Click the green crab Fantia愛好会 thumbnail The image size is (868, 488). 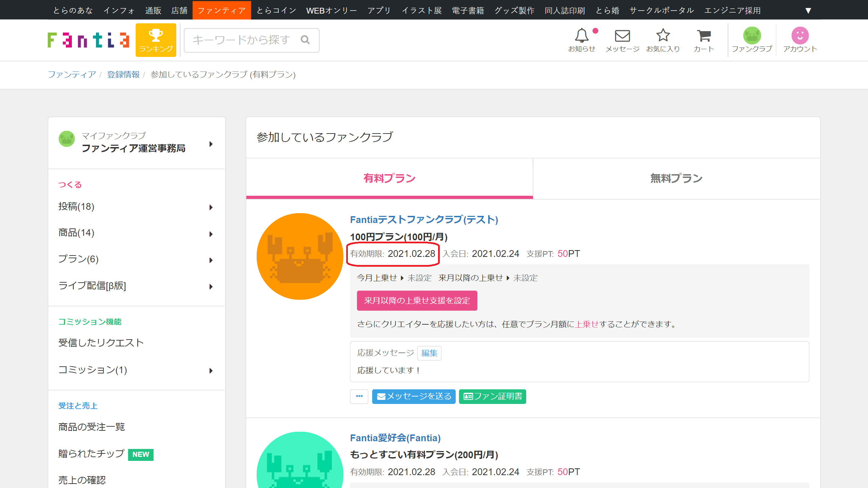(x=300, y=460)
